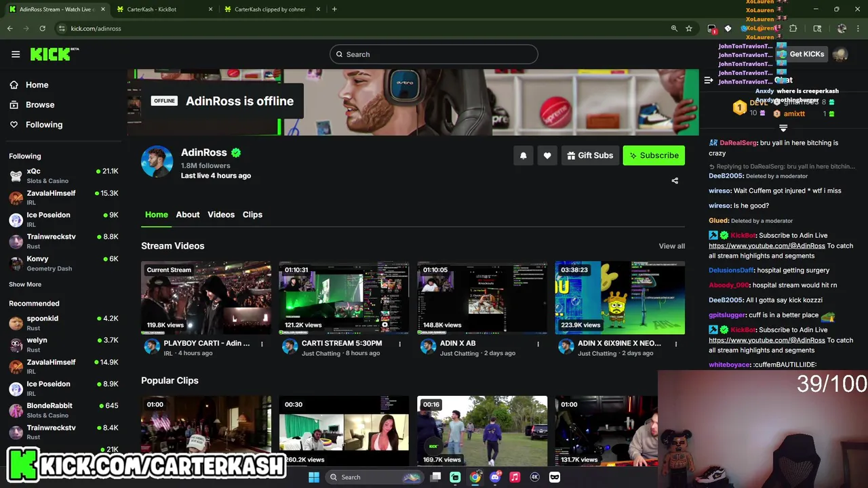
Task: Click the user avatar next to Get KICKs
Action: 840,54
